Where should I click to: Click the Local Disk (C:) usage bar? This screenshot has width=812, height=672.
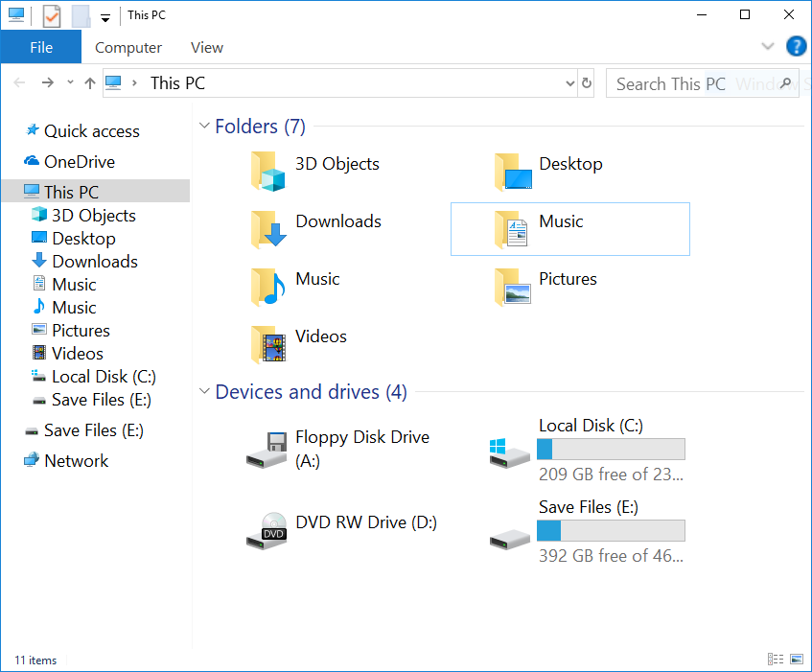(x=611, y=450)
